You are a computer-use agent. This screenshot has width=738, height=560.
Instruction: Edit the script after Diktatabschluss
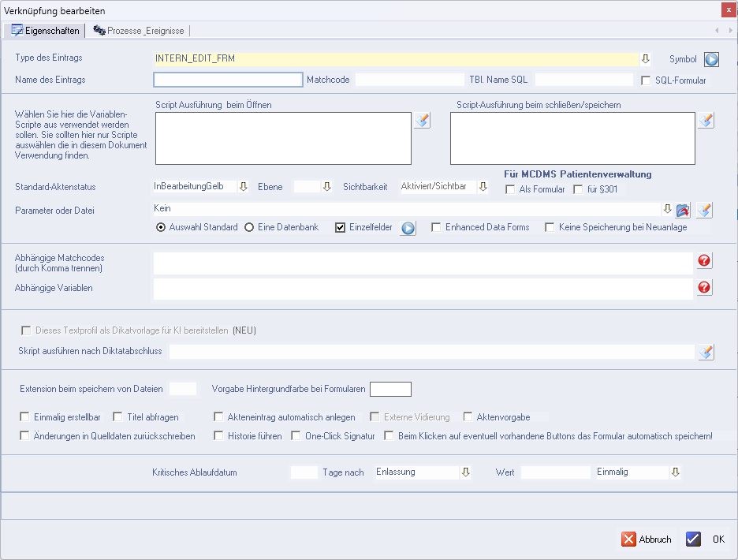(706, 352)
